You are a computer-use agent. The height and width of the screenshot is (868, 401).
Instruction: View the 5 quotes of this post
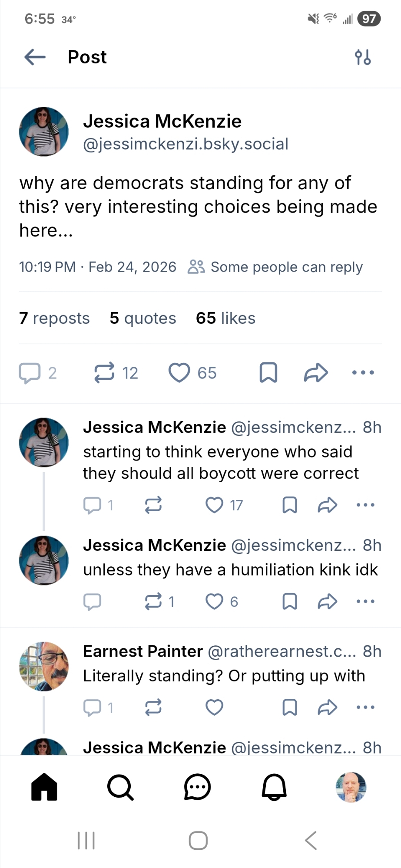coord(143,318)
